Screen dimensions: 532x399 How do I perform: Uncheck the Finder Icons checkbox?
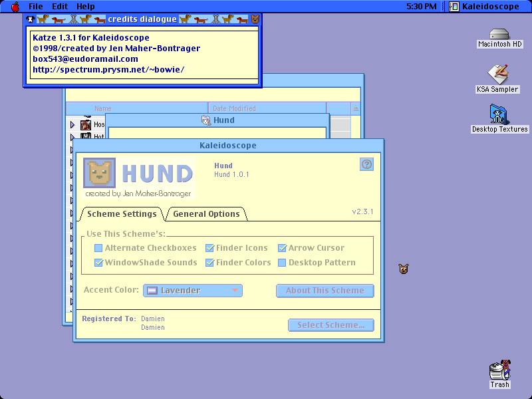(209, 248)
